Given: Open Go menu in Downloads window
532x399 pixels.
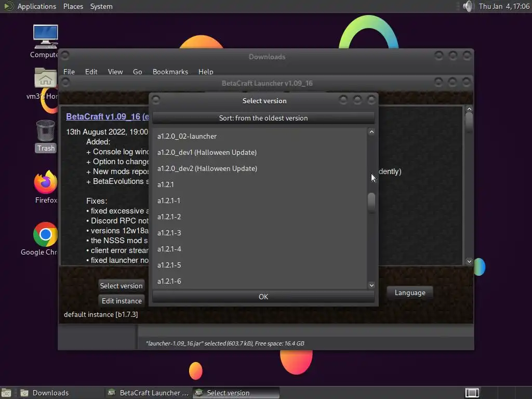Looking at the screenshot, I should point(137,72).
